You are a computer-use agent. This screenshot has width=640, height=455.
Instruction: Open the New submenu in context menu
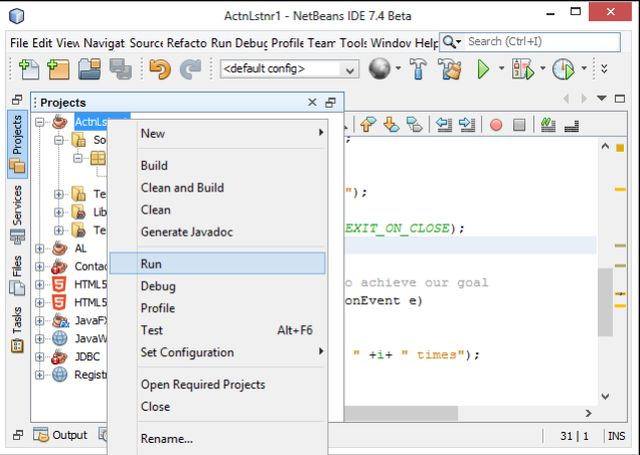(218, 133)
